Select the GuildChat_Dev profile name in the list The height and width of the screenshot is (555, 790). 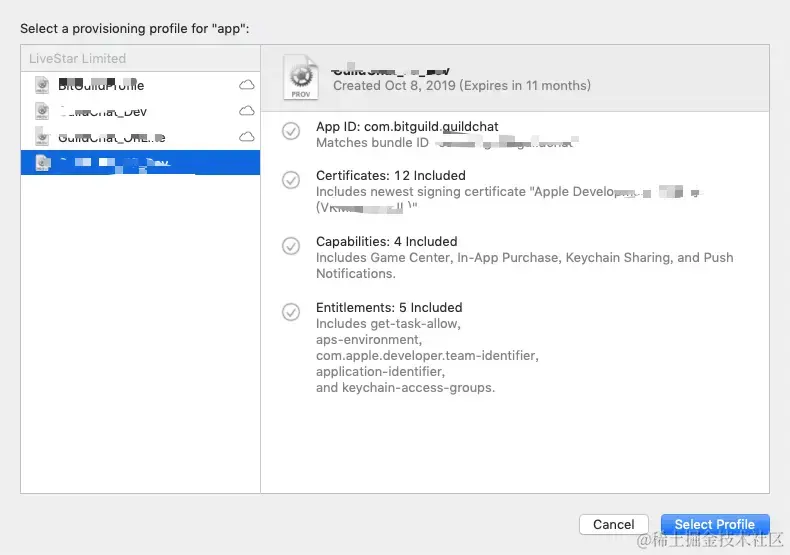tap(103, 111)
